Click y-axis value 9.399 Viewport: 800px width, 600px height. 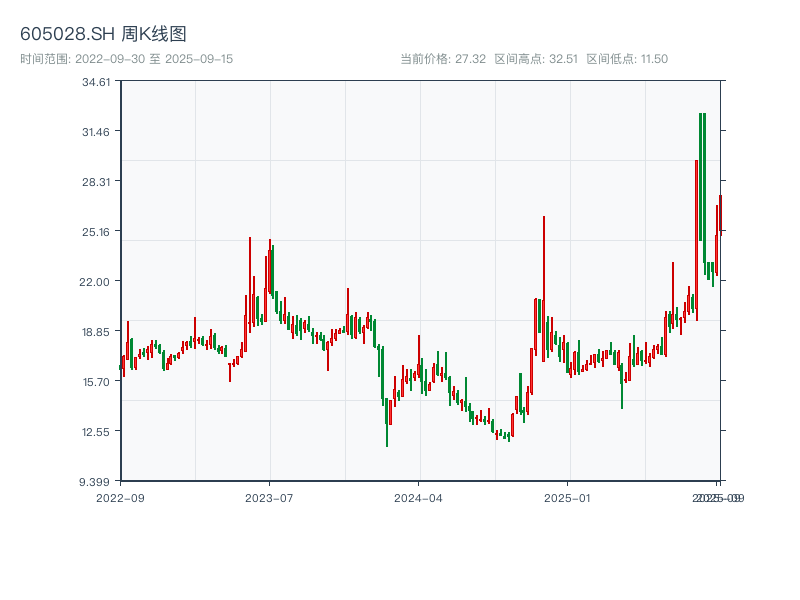pyautogui.click(x=94, y=482)
